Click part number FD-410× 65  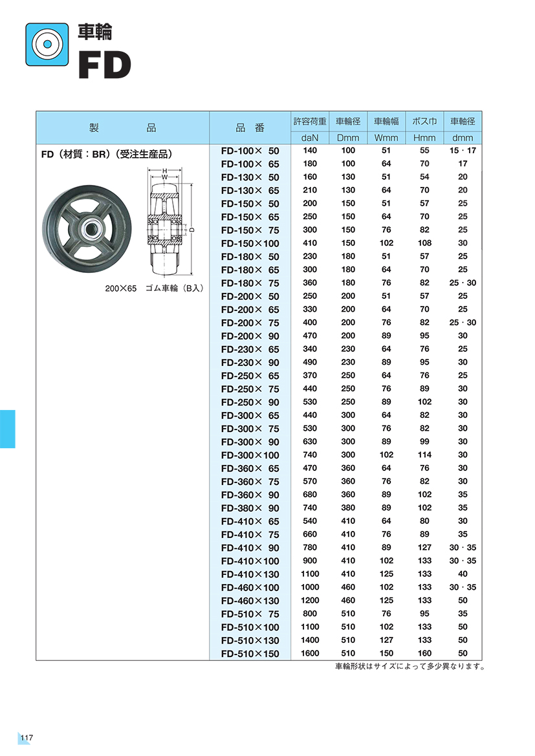pyautogui.click(x=250, y=521)
